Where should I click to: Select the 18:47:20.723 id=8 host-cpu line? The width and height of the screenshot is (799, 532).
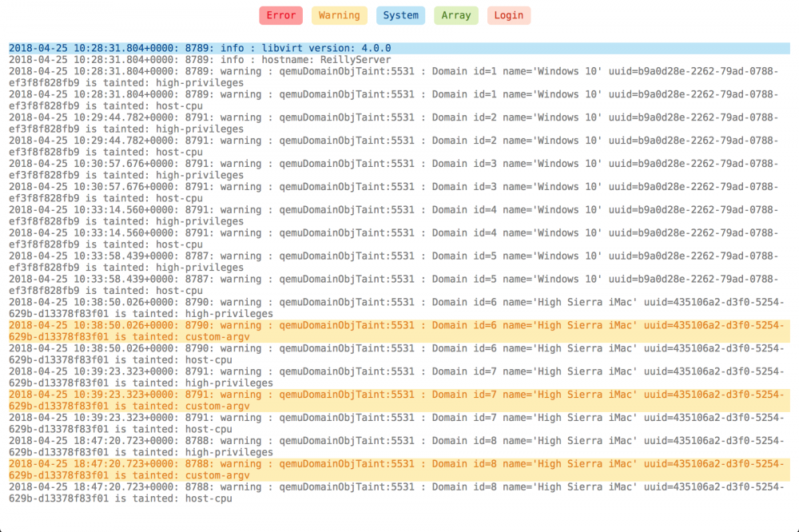point(399,493)
